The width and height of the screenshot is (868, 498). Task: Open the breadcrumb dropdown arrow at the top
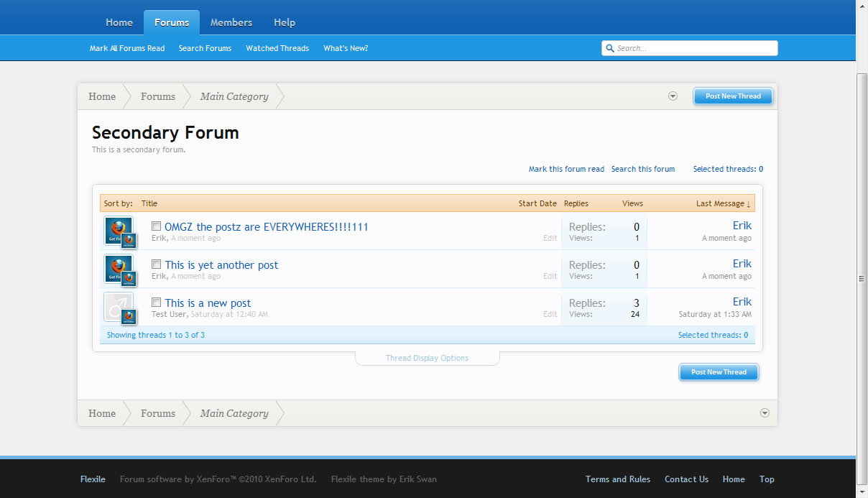673,96
